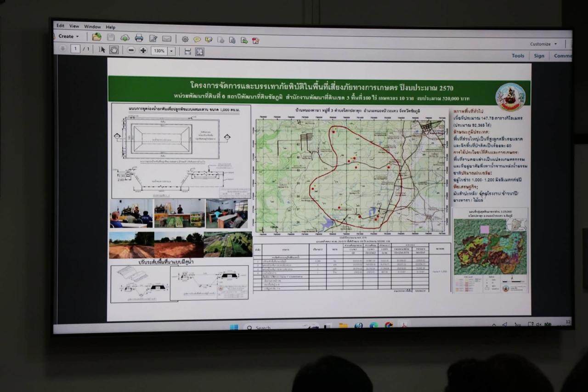Open the Customize dropdown

pos(543,44)
